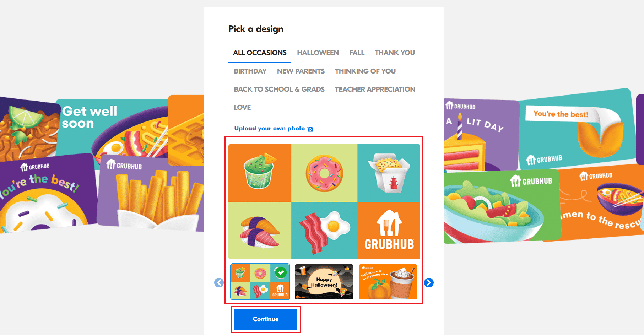
Task: Show next designs with right arrow
Action: [429, 282]
